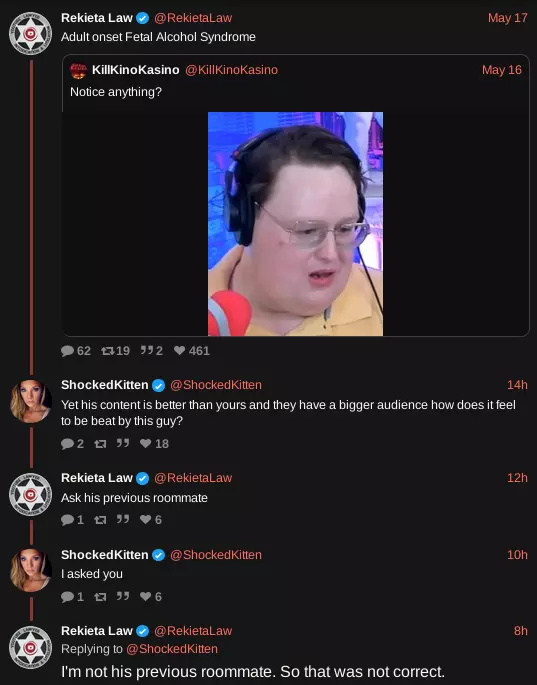The height and width of the screenshot is (685, 537).
Task: Open the May 17 timestamp link
Action: [x=508, y=18]
